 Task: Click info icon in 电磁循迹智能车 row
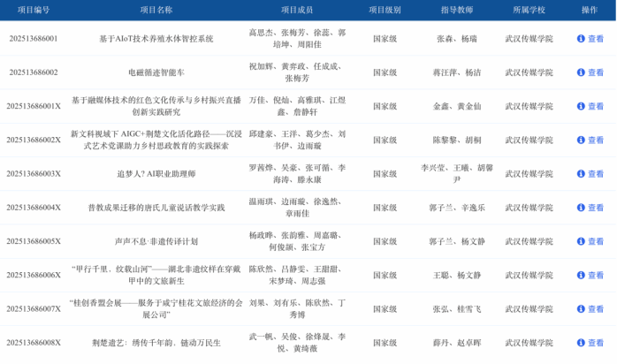[x=581, y=72]
